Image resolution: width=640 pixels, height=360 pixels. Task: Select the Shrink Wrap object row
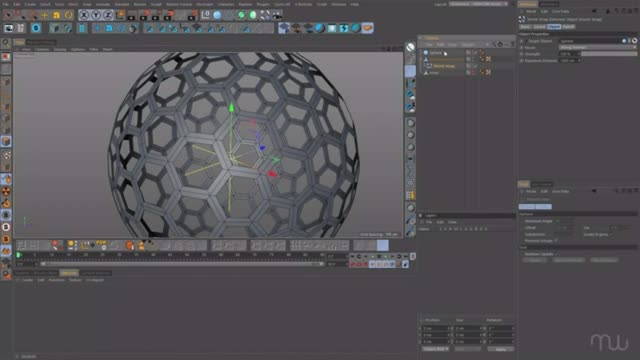tap(444, 66)
